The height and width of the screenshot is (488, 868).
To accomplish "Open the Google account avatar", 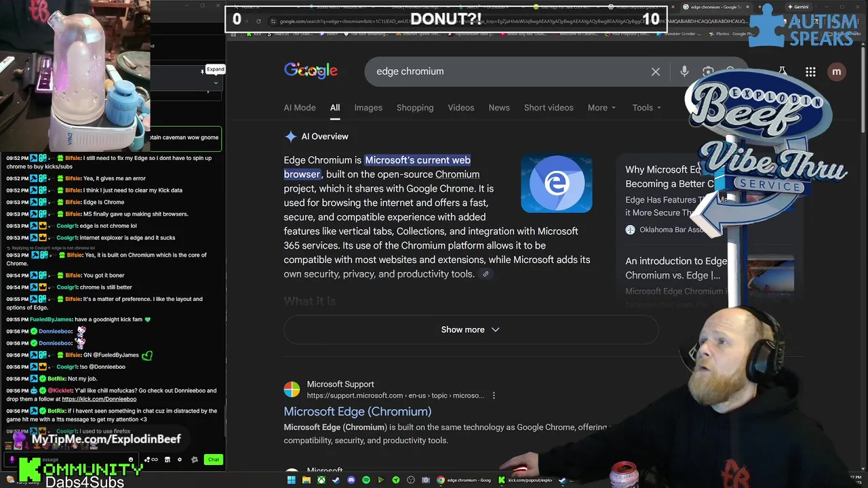I will tap(836, 71).
